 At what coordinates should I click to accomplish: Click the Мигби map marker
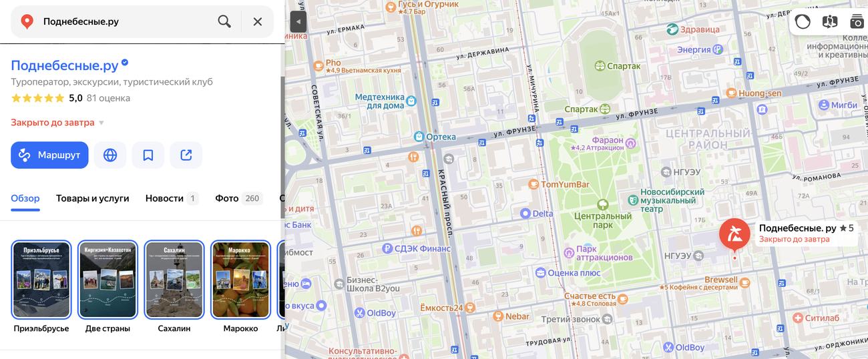(824, 105)
